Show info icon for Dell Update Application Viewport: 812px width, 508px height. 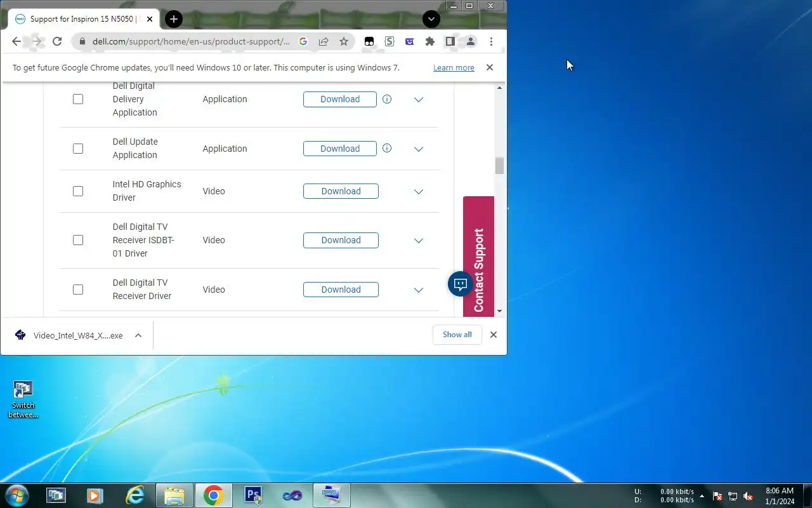(x=387, y=148)
